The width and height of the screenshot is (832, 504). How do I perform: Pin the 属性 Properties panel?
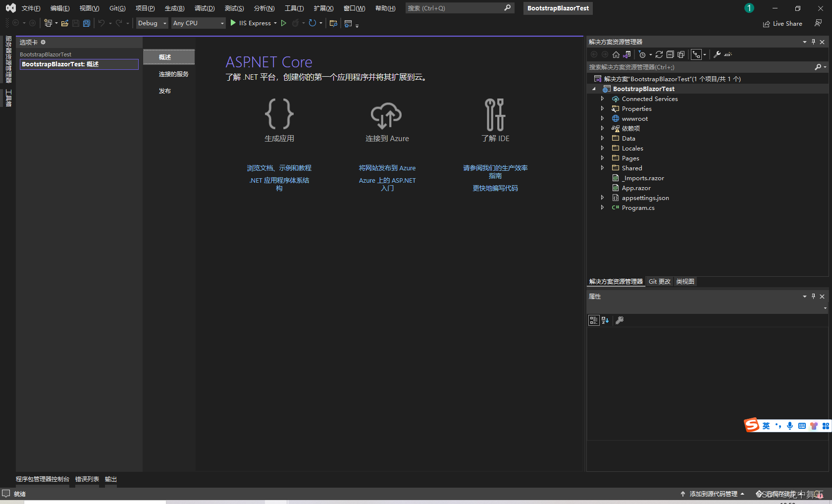(x=813, y=297)
